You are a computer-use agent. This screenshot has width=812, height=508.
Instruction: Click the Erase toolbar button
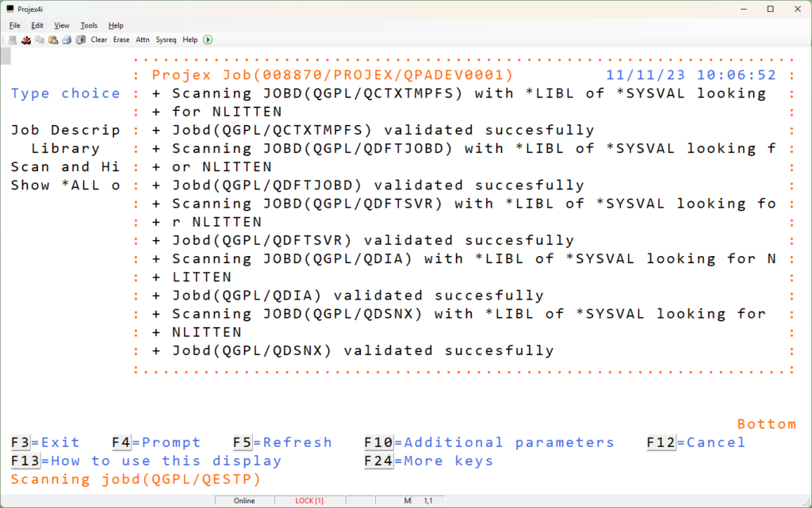click(x=121, y=40)
